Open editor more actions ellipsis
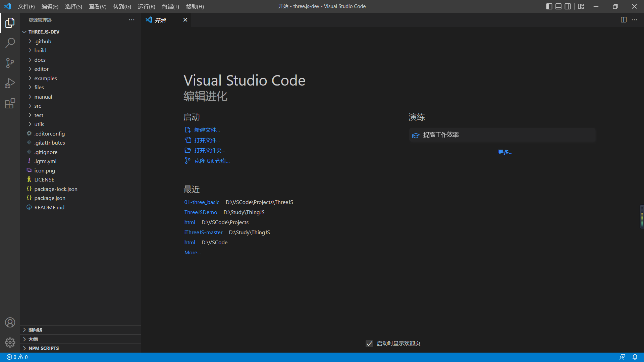 634,20
